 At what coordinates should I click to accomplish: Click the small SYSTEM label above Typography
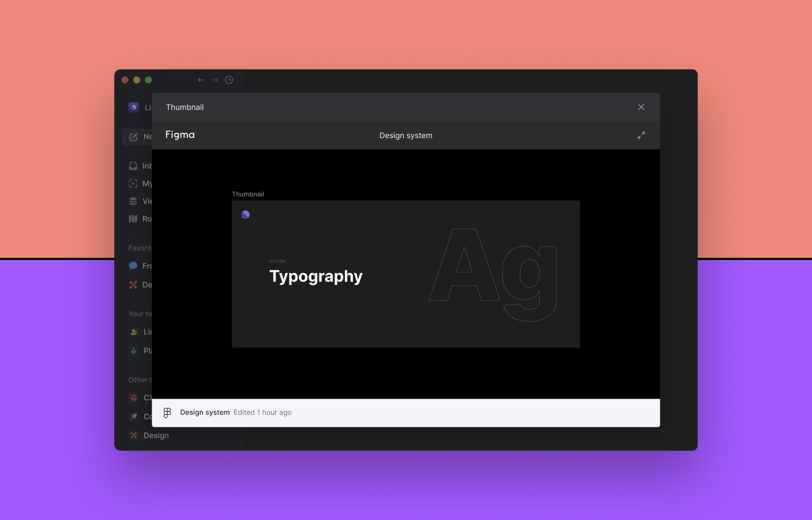(x=277, y=261)
